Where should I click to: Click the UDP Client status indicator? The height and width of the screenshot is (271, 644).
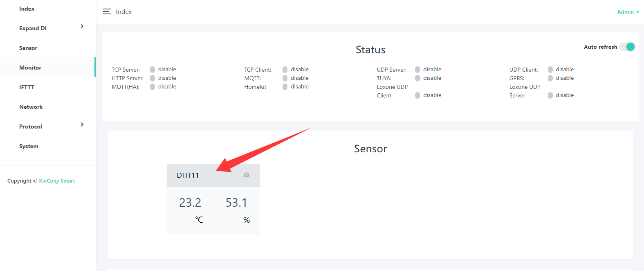(x=550, y=70)
